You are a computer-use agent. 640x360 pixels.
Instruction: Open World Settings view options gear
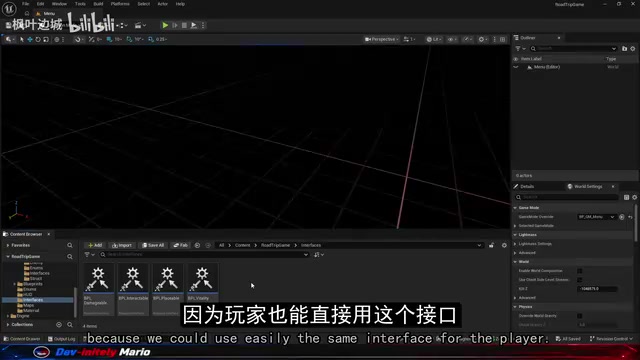(634, 197)
